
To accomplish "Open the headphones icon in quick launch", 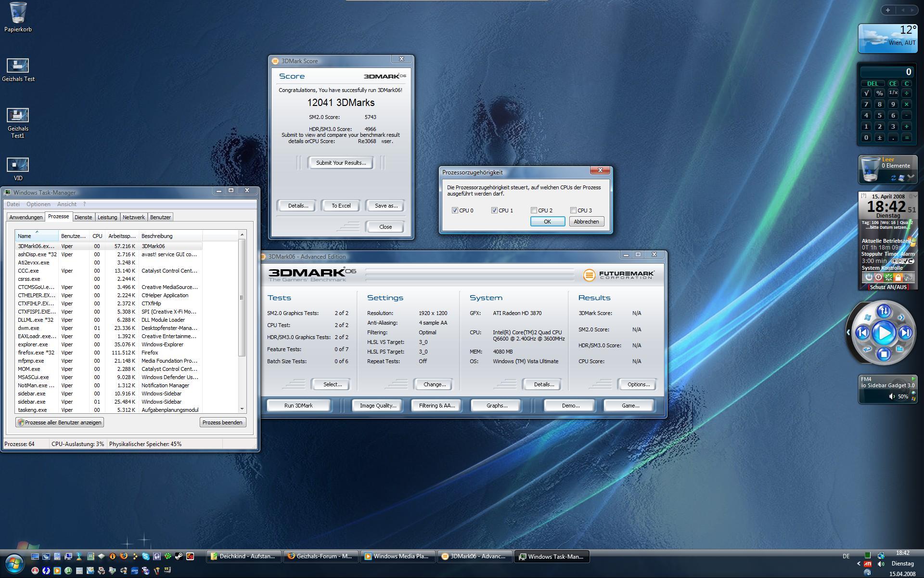I will (x=157, y=556).
